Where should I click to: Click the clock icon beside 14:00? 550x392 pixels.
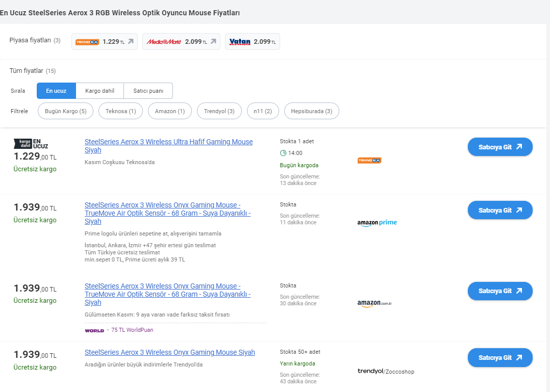point(283,153)
